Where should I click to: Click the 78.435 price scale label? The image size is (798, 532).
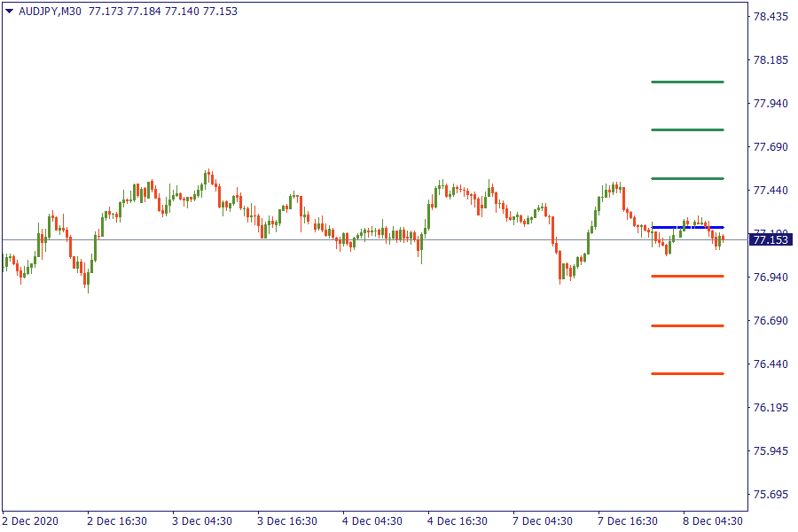[771, 17]
